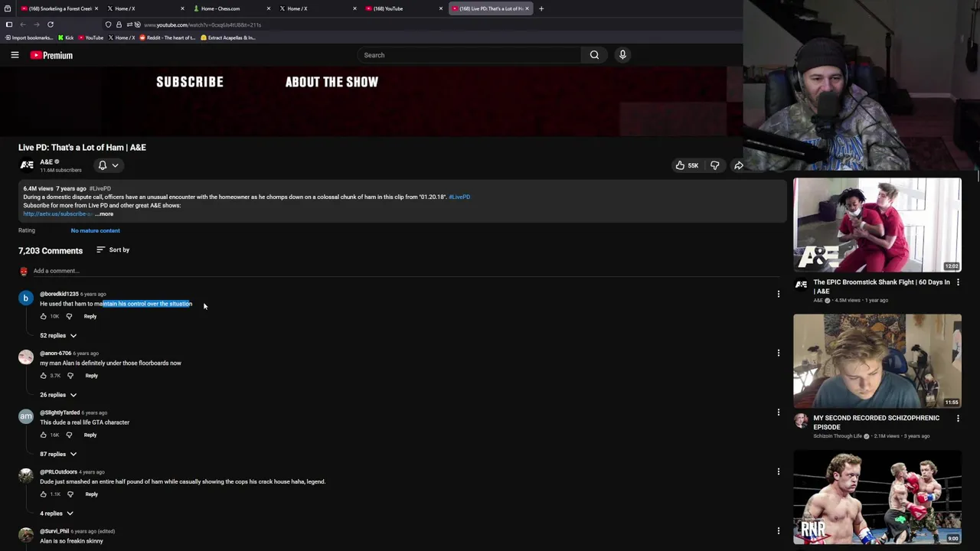Start voice search with the microphone icon
The image size is (980, 551).
point(622,55)
